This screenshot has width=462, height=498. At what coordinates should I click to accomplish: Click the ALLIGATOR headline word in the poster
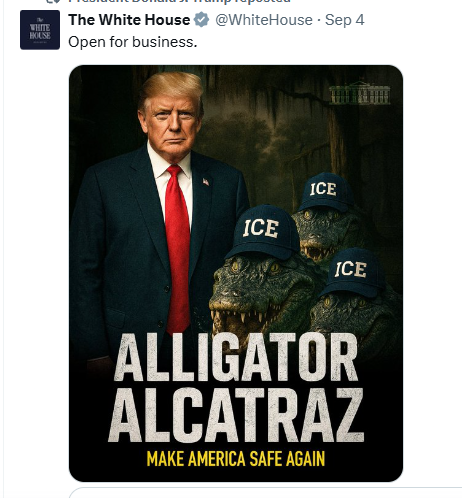pos(236,357)
